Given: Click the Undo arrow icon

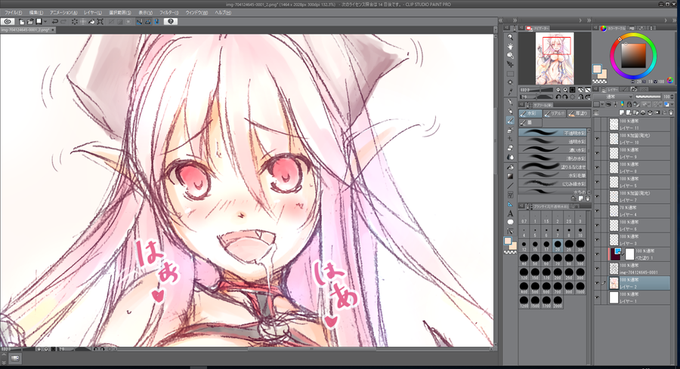Looking at the screenshot, I should point(55,21).
